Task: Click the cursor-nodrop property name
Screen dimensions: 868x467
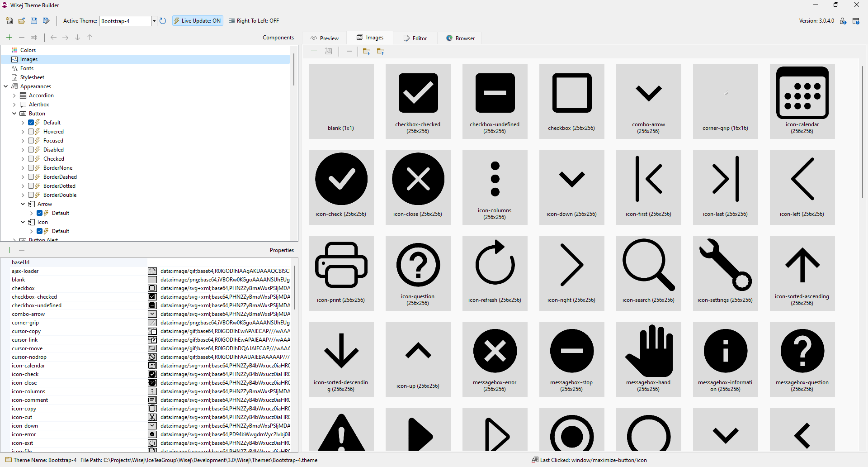Action: pyautogui.click(x=29, y=357)
